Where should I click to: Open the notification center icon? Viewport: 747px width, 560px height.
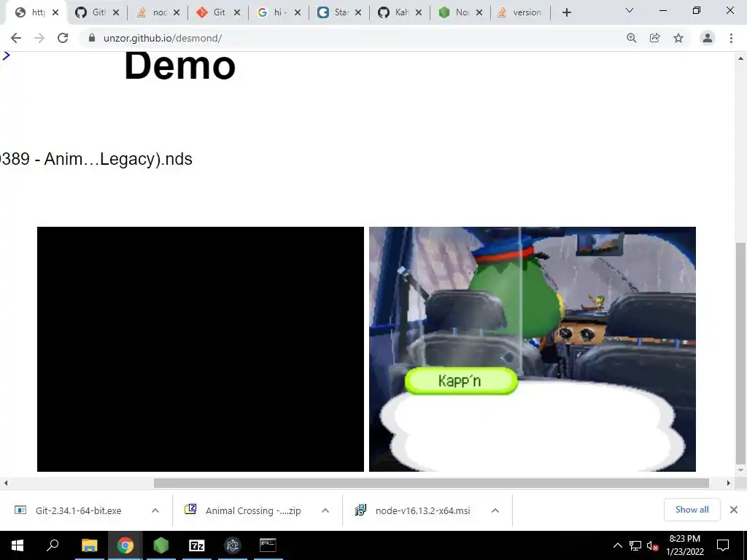(x=723, y=545)
